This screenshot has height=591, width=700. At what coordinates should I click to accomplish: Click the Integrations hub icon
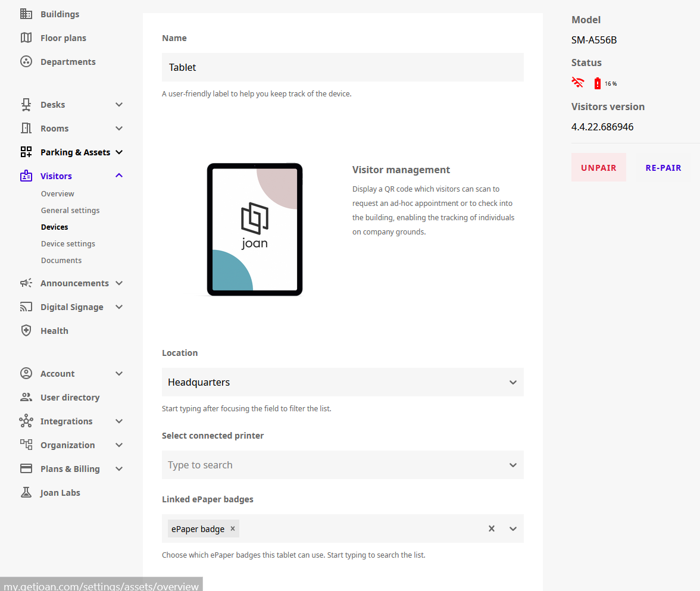(x=26, y=421)
